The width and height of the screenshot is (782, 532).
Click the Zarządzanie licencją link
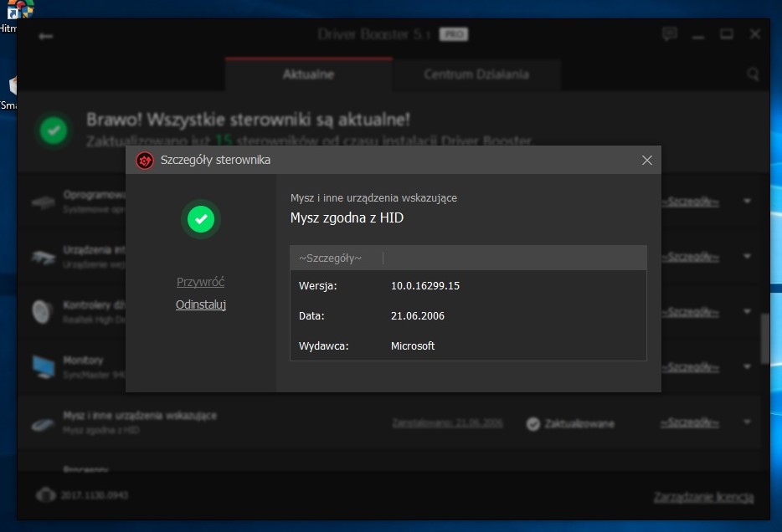click(x=704, y=497)
